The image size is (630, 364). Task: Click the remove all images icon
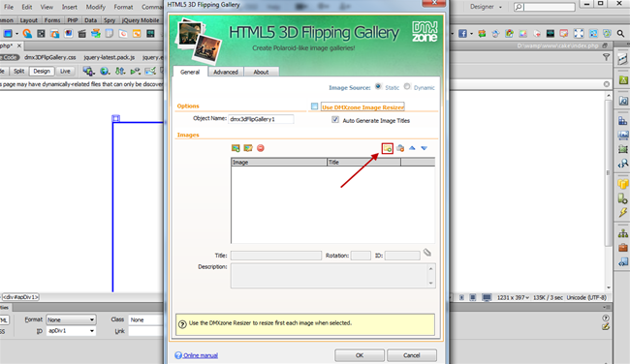click(x=400, y=148)
